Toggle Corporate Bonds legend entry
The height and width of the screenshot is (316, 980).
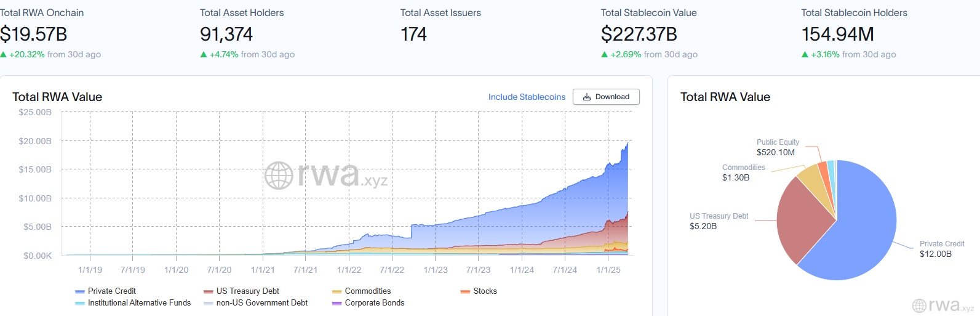[x=374, y=302]
